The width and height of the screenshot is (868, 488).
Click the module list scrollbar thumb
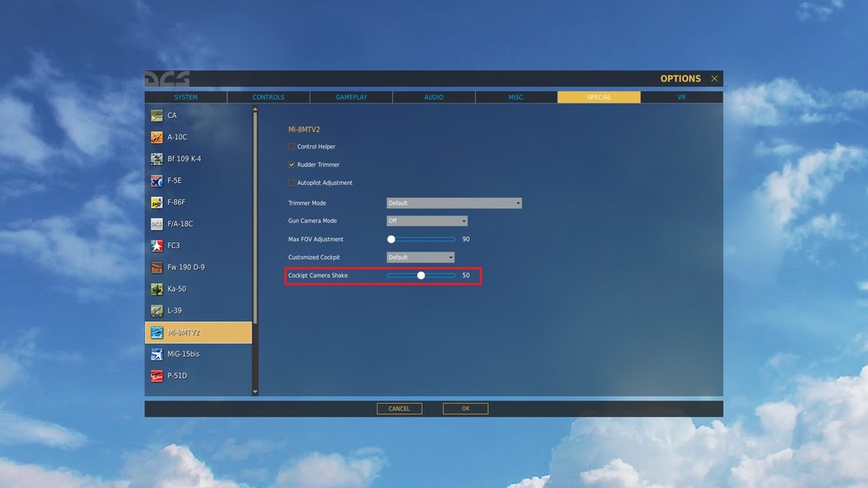tap(255, 218)
